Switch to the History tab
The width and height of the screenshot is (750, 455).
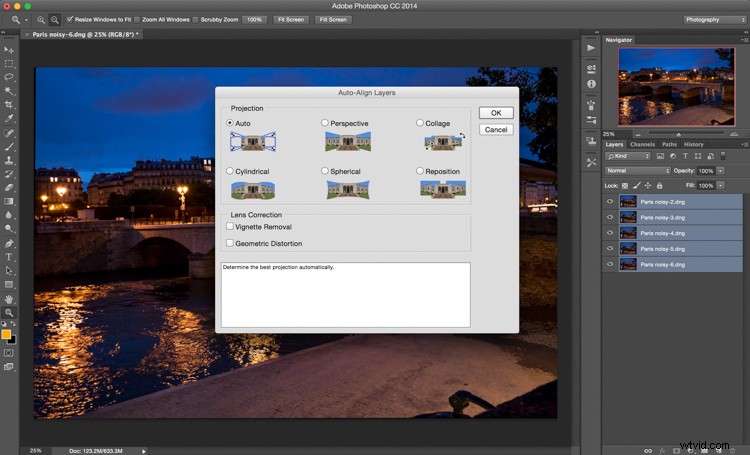(x=694, y=144)
